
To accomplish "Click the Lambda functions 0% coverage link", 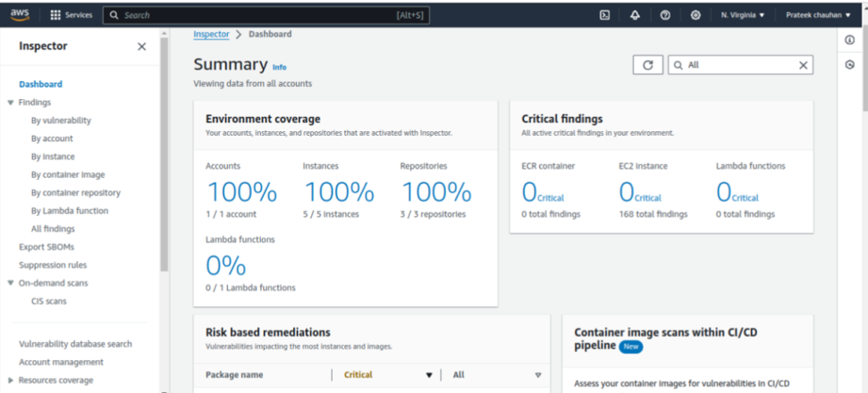I will 226,266.
